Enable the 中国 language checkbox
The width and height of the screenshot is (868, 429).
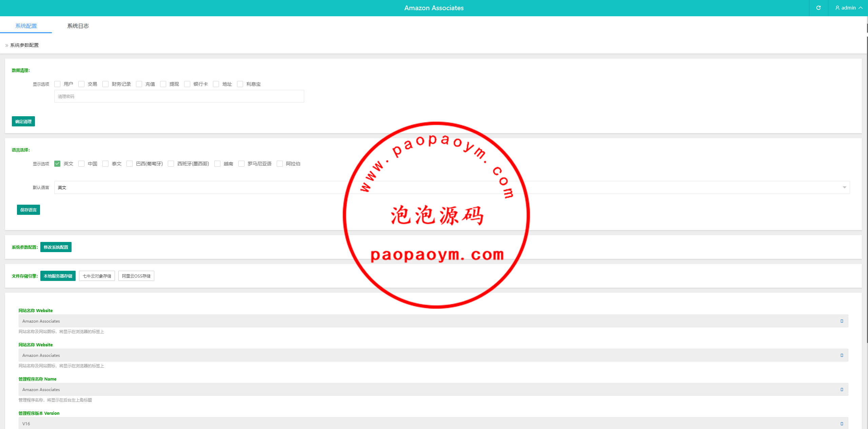pos(81,164)
